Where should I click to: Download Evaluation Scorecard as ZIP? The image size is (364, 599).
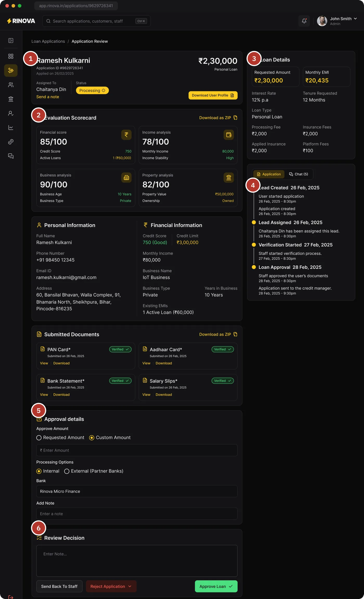click(218, 118)
